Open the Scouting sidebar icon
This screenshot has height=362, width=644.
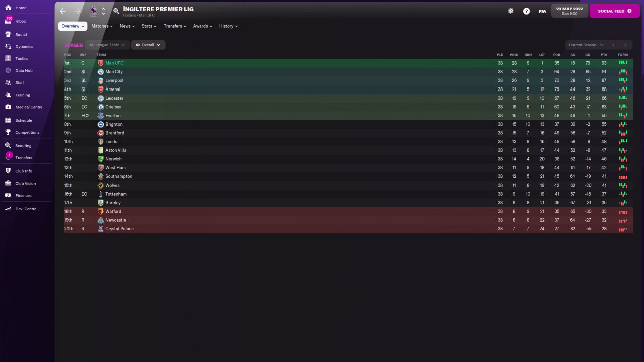click(x=8, y=145)
